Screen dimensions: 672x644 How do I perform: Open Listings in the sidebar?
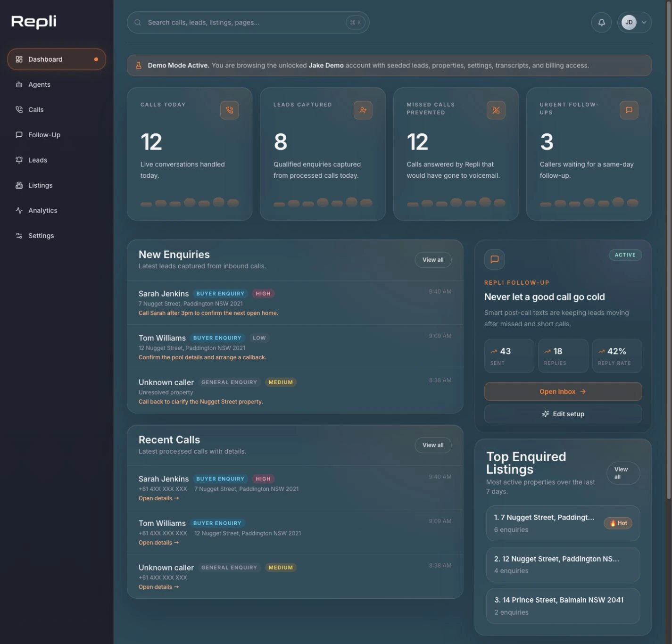pos(57,185)
